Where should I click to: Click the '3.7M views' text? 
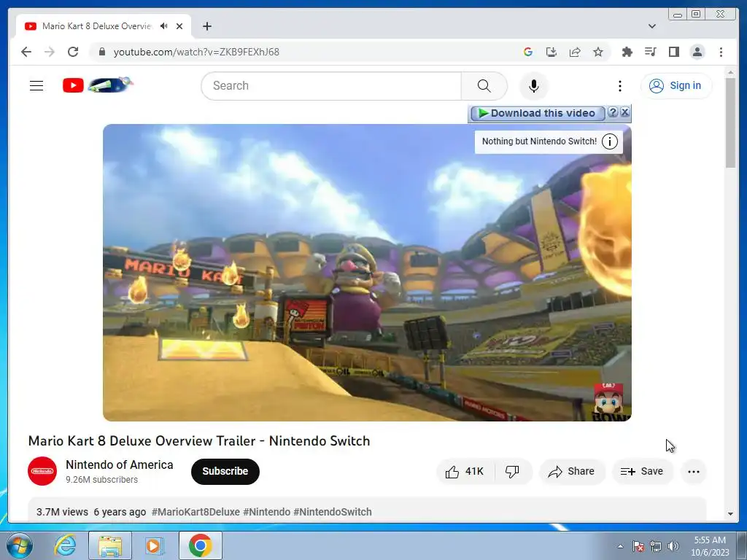(63, 512)
